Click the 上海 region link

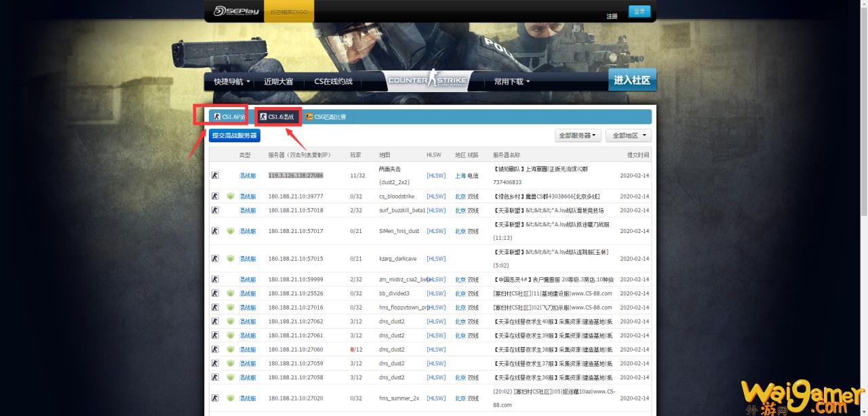tap(460, 175)
